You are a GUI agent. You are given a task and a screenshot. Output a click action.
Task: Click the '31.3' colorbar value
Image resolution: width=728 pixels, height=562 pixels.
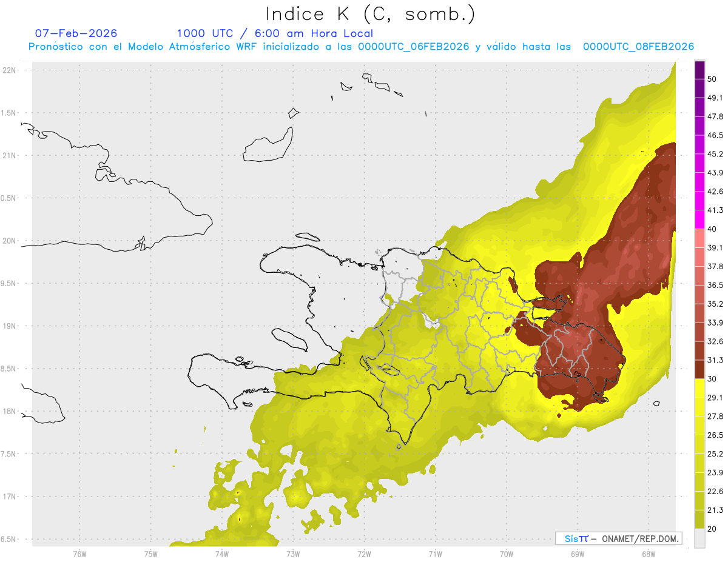coord(715,360)
